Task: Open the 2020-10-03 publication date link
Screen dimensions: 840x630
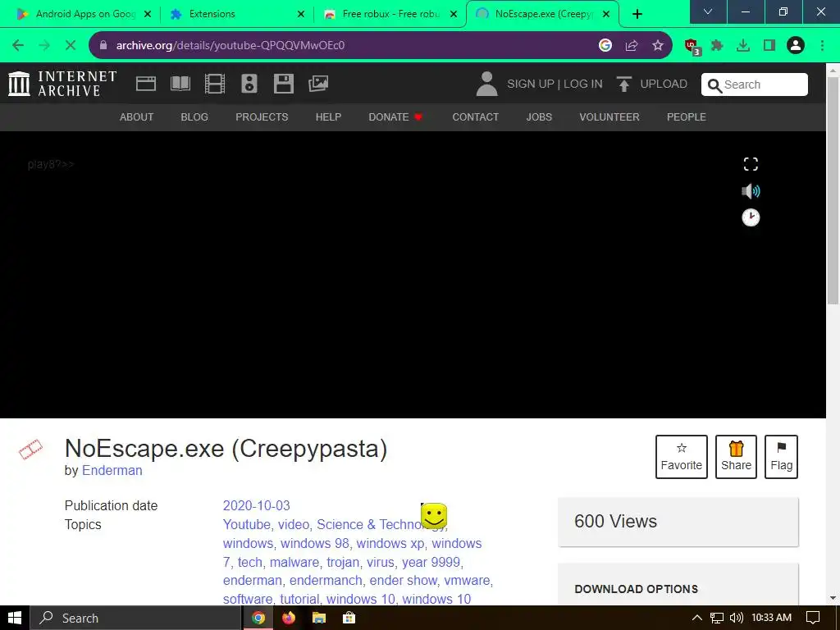Action: pos(256,505)
